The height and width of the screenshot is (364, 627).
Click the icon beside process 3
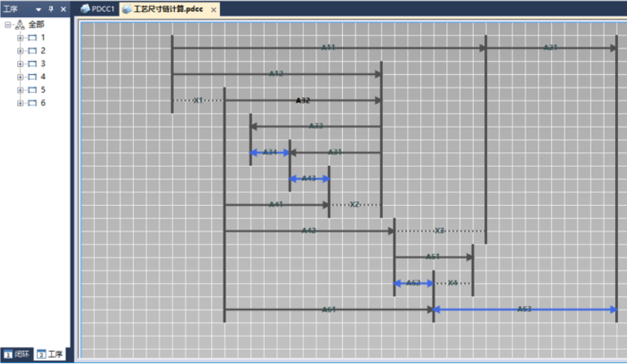(x=32, y=64)
